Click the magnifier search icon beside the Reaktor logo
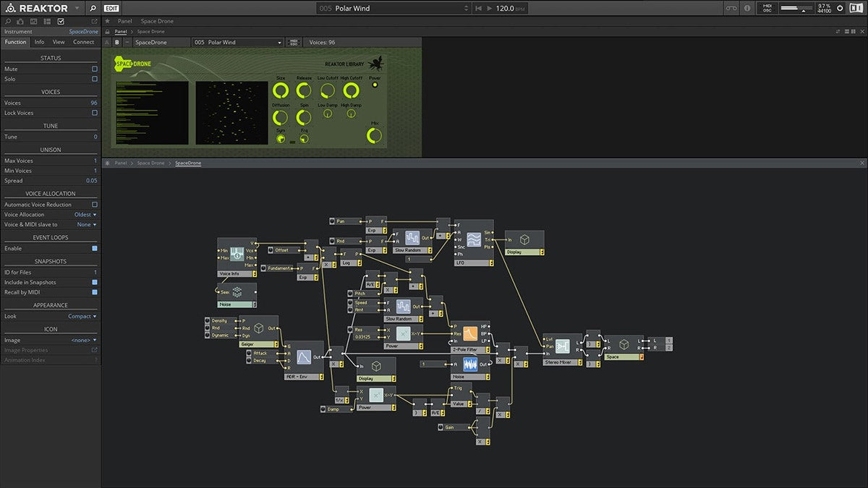868x488 pixels. click(92, 9)
